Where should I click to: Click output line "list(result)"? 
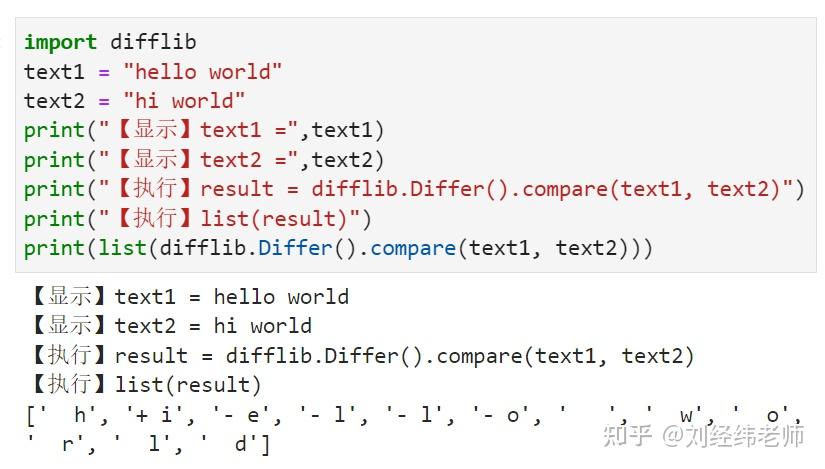145,385
